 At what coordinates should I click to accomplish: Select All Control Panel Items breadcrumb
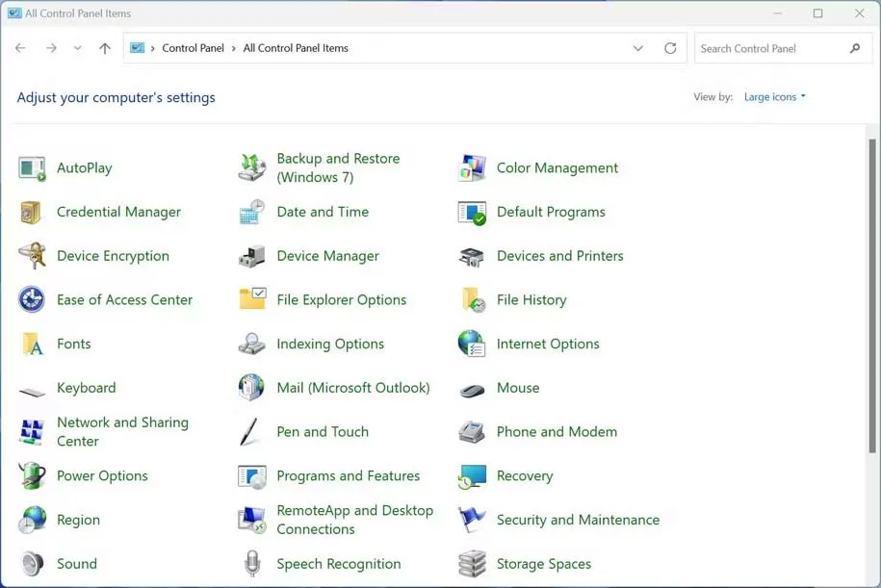click(x=296, y=48)
